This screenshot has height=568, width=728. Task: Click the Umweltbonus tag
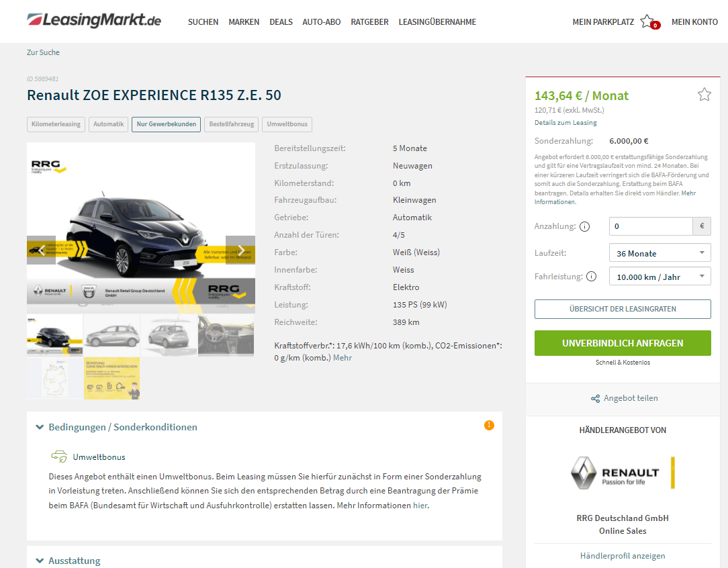tap(287, 124)
